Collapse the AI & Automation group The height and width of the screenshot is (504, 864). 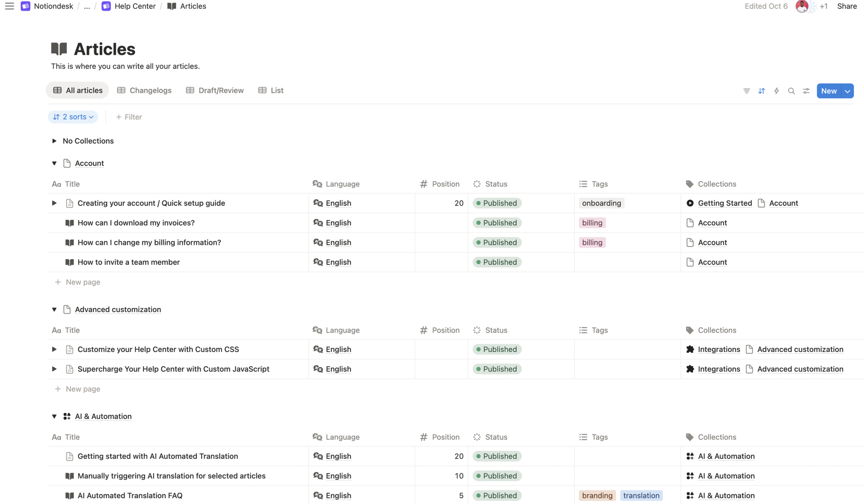(x=54, y=416)
